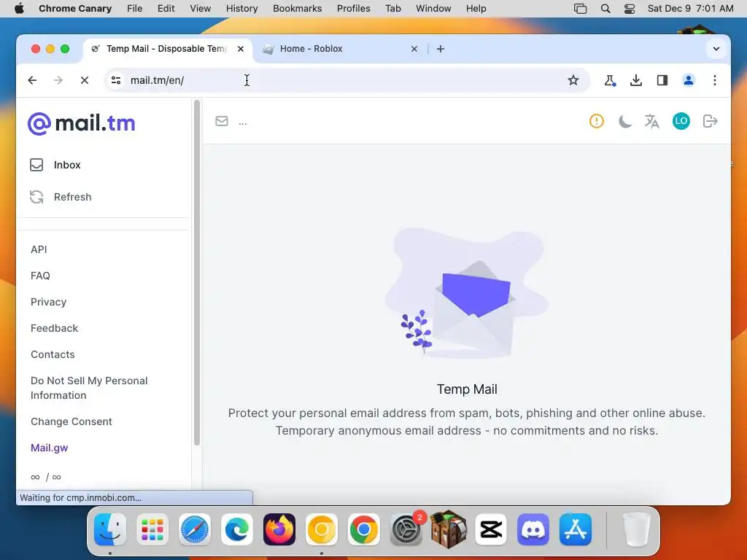
Task: Open the FAQ link
Action: 40,276
